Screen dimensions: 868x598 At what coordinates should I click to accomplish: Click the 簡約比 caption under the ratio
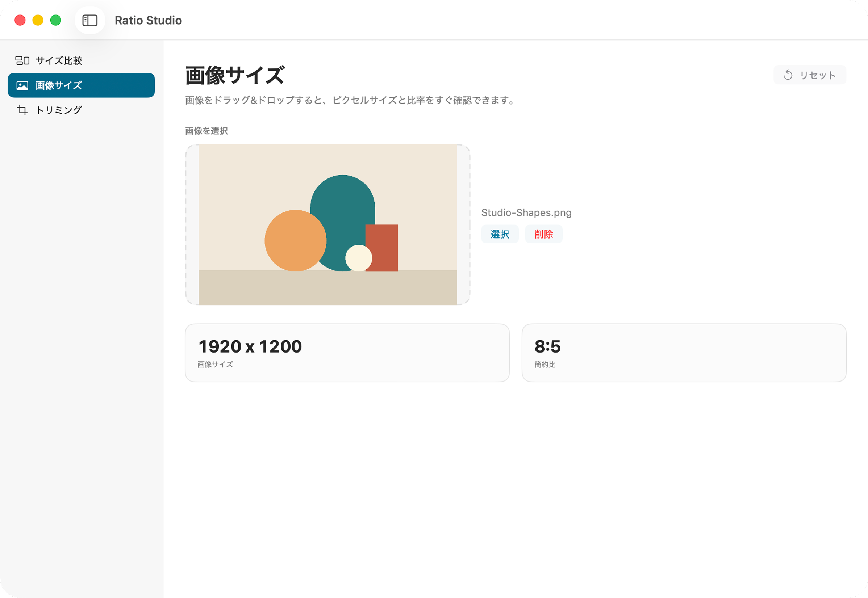click(x=545, y=364)
